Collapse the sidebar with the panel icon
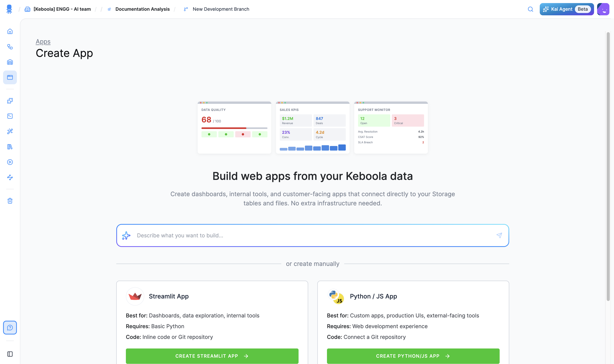 pyautogui.click(x=10, y=354)
